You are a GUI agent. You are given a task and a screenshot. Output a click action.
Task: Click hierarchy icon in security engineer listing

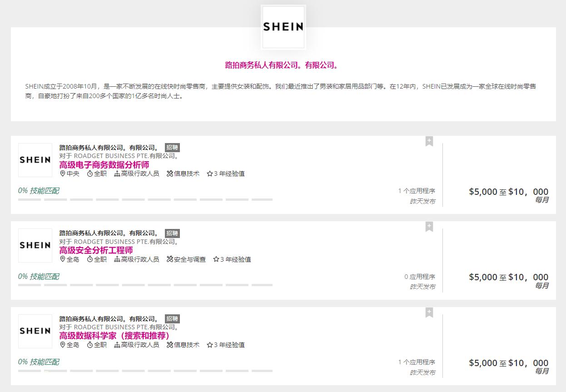tap(117, 259)
